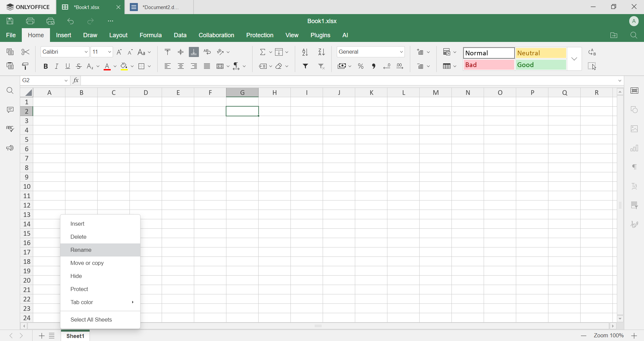
Task: Apply the Format Painter (copy style)
Action: point(25,66)
